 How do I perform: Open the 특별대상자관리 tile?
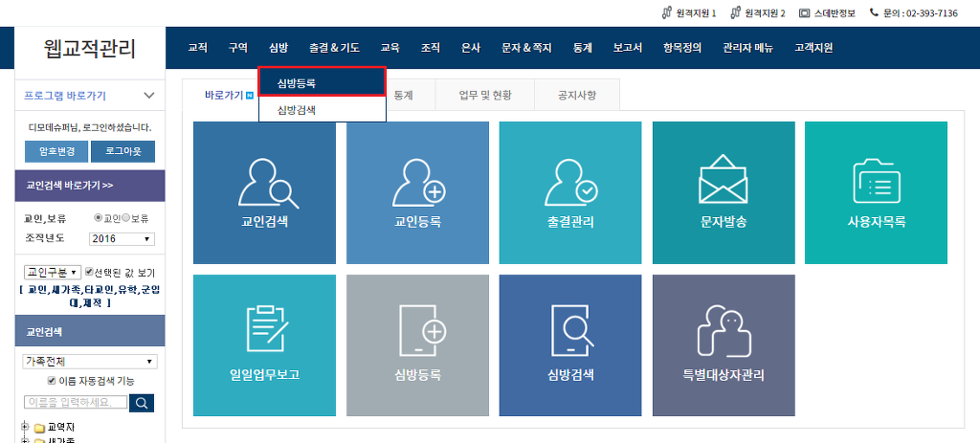tap(724, 344)
